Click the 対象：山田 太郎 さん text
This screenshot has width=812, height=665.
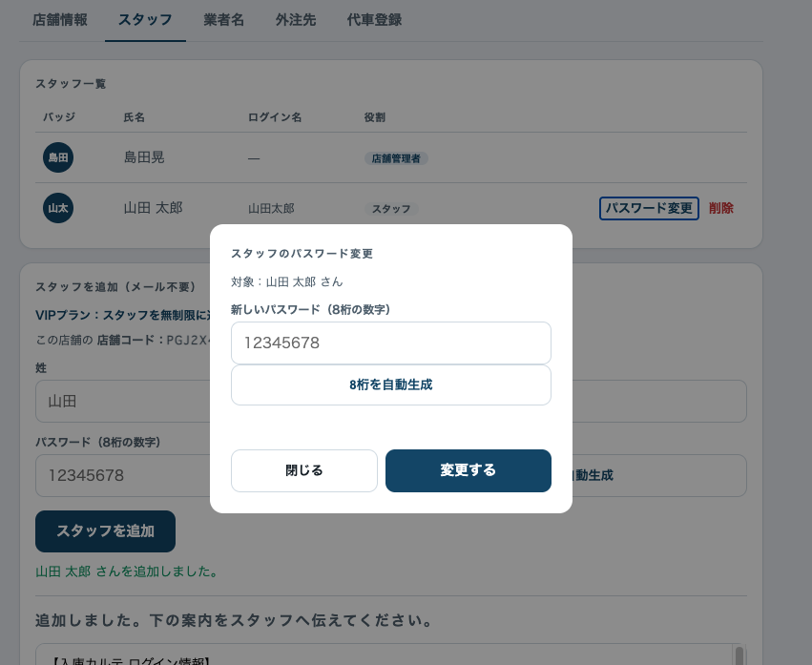point(287,281)
